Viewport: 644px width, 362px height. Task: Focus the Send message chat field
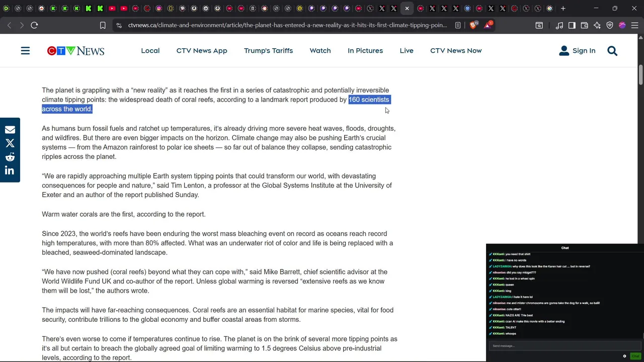[565, 346]
